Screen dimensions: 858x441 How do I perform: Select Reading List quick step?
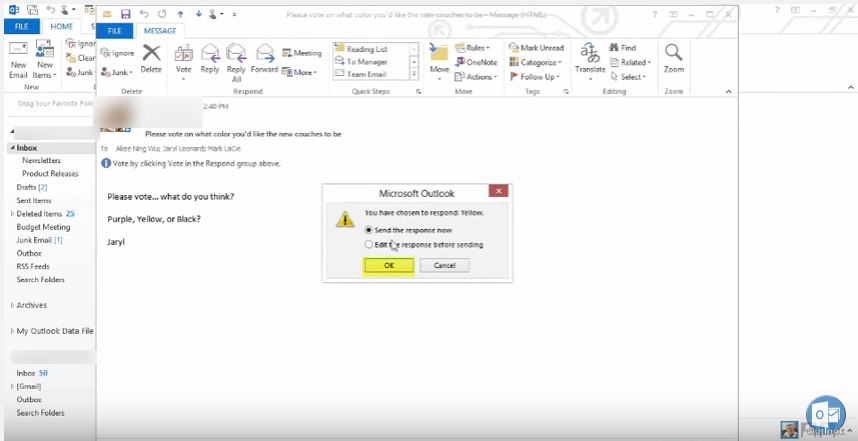371,49
